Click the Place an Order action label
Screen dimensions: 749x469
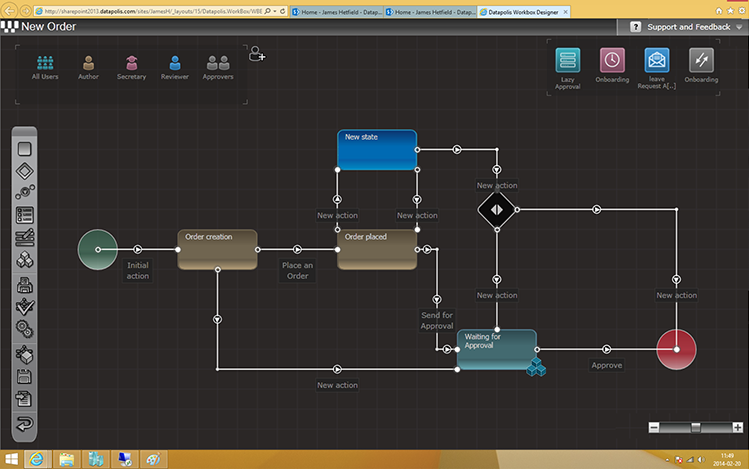tap(297, 270)
